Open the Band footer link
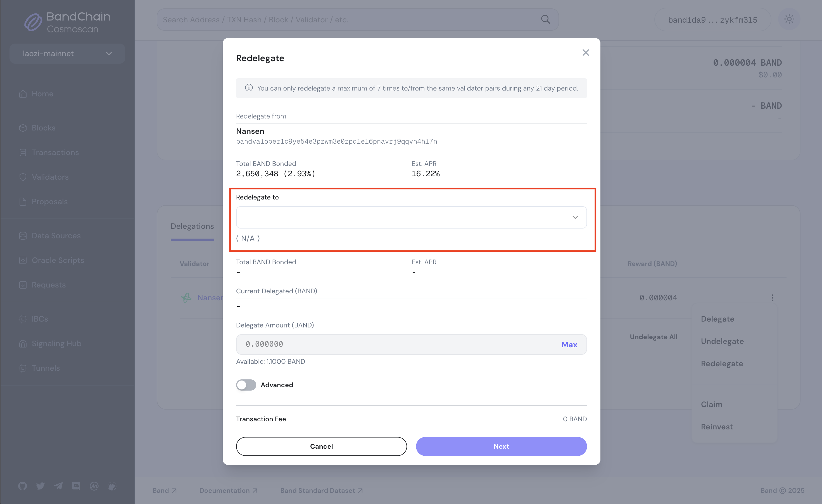The height and width of the screenshot is (504, 822). [x=165, y=490]
